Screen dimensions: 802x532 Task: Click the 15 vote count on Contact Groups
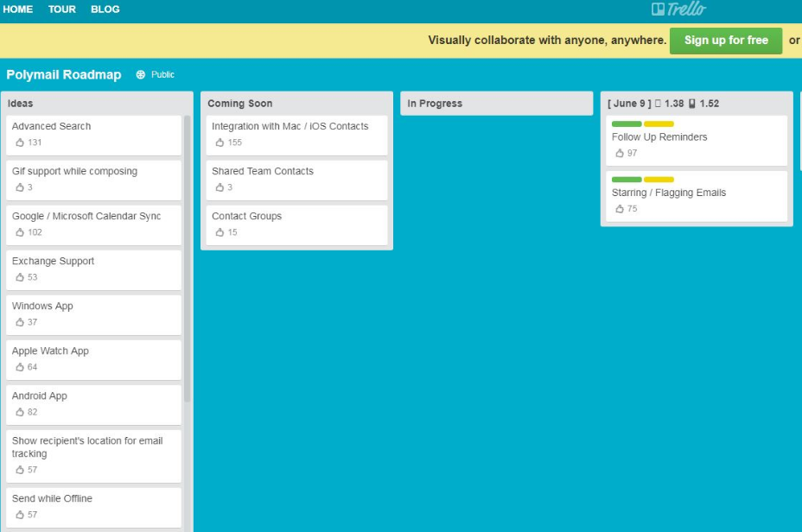coord(232,232)
